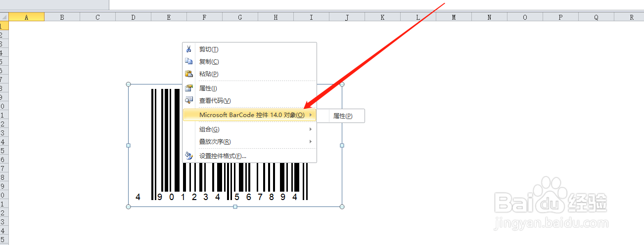
Task: Expand the arrow next to 组合(G)
Action: point(311,129)
